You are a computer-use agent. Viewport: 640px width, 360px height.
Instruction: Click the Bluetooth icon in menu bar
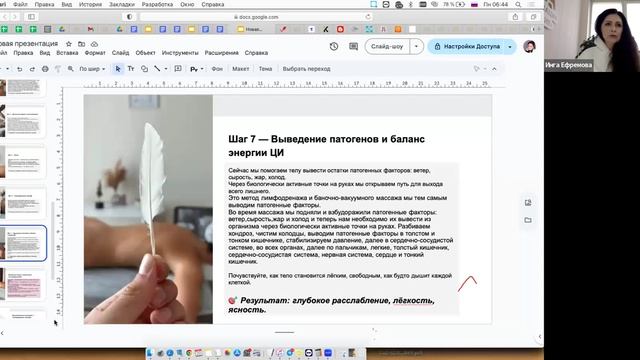click(x=411, y=4)
